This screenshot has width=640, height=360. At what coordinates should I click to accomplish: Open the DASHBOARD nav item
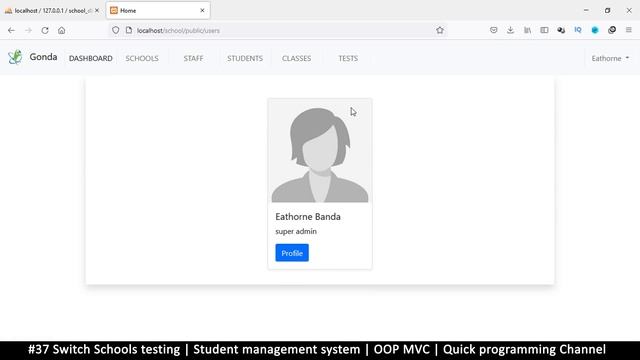coord(91,58)
